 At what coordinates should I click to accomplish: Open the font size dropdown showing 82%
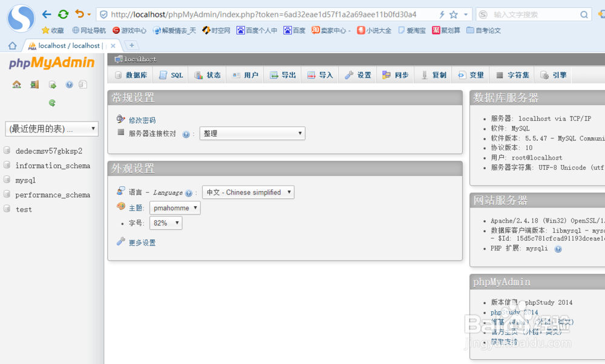click(x=166, y=223)
